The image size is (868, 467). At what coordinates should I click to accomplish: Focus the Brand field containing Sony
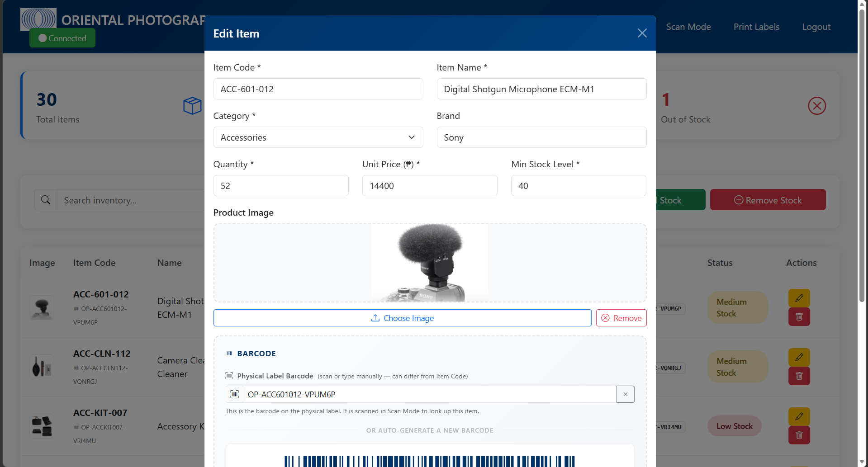pyautogui.click(x=541, y=137)
